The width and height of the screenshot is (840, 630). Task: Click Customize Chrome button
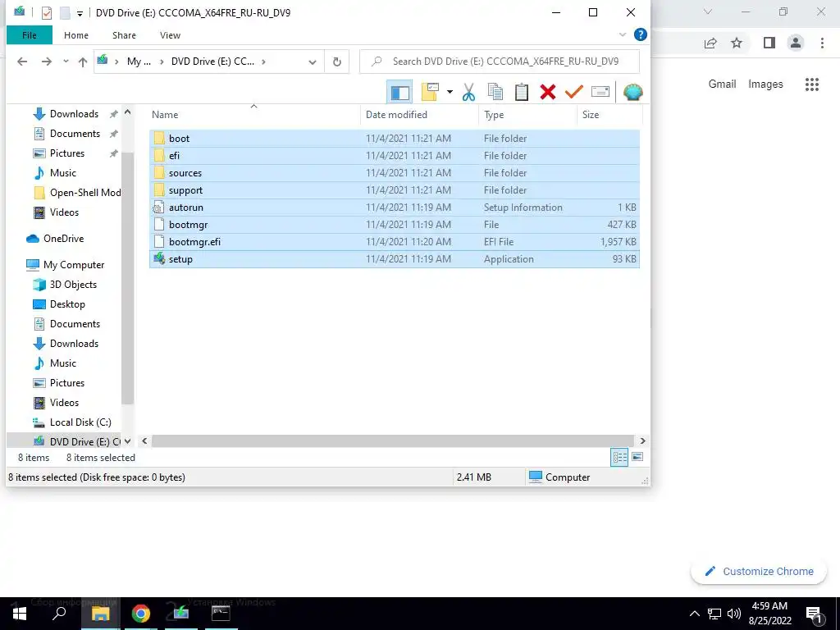point(759,572)
